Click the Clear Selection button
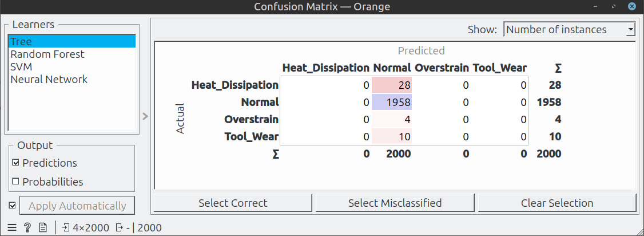This screenshot has height=236, width=644. point(557,203)
